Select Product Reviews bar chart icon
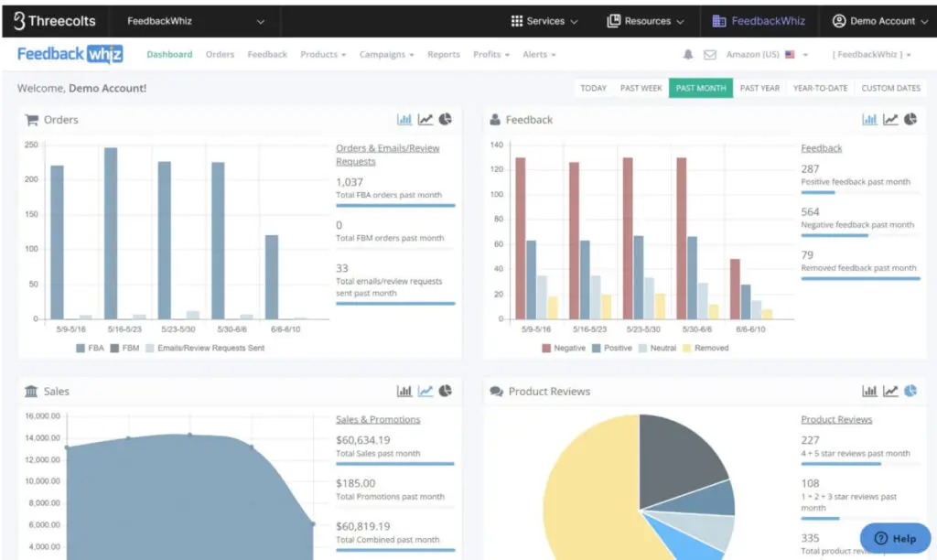 coord(869,392)
